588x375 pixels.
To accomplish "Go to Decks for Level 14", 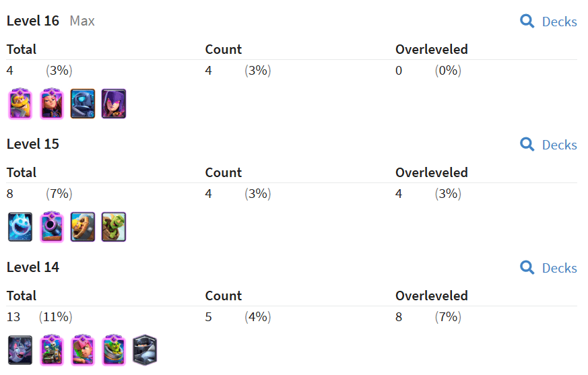I will [x=559, y=268].
